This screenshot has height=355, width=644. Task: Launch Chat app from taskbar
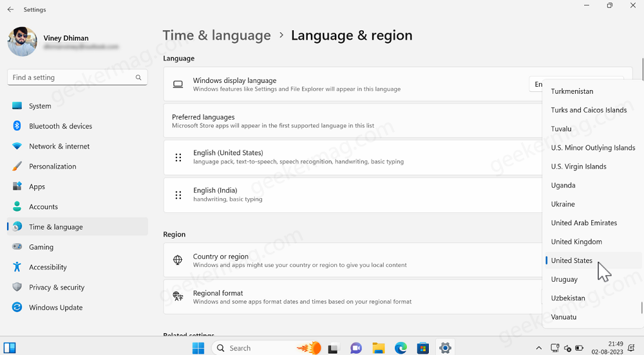pos(355,348)
